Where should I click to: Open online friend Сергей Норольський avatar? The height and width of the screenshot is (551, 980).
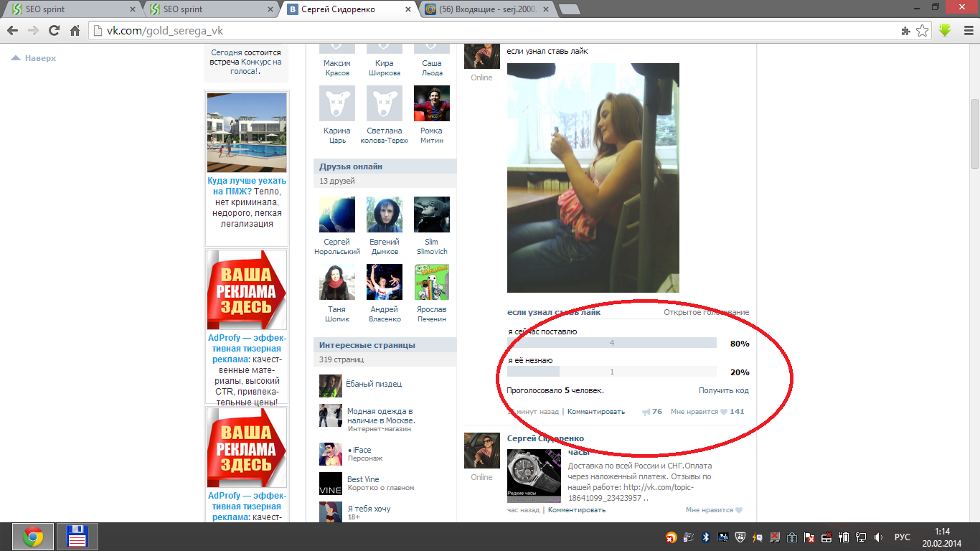click(336, 215)
